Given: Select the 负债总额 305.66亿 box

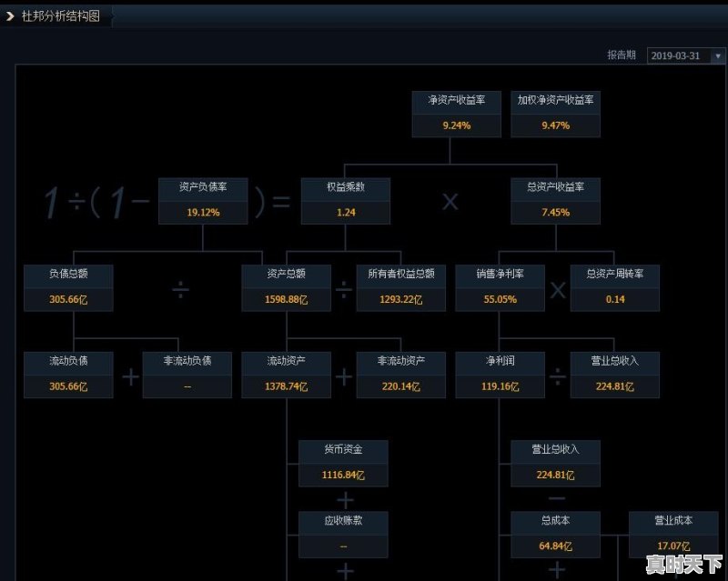Looking at the screenshot, I should pos(68,288).
